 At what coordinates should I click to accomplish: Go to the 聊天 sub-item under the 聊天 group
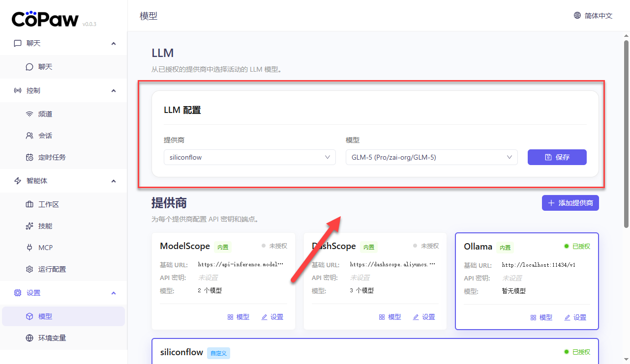point(63,67)
